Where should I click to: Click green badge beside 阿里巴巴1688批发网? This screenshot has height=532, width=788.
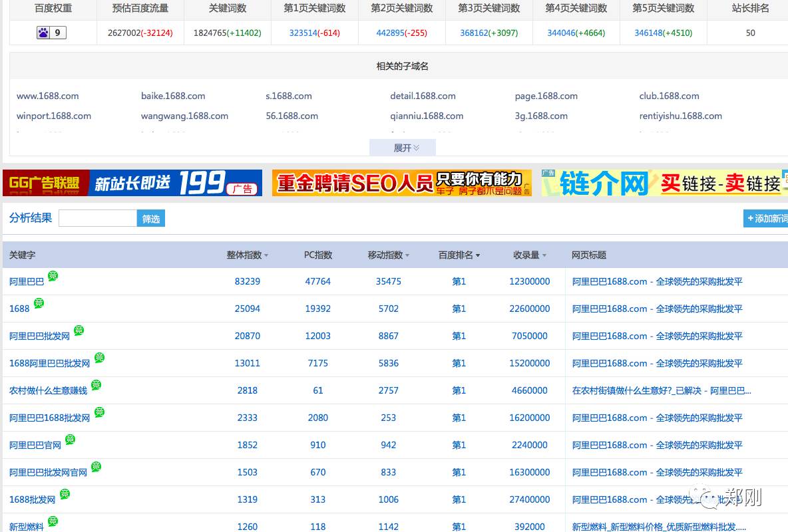tap(100, 412)
